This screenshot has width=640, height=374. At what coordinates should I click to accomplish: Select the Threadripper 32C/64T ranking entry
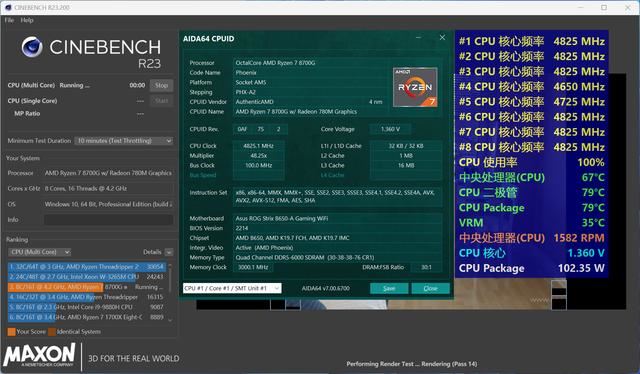point(87,267)
